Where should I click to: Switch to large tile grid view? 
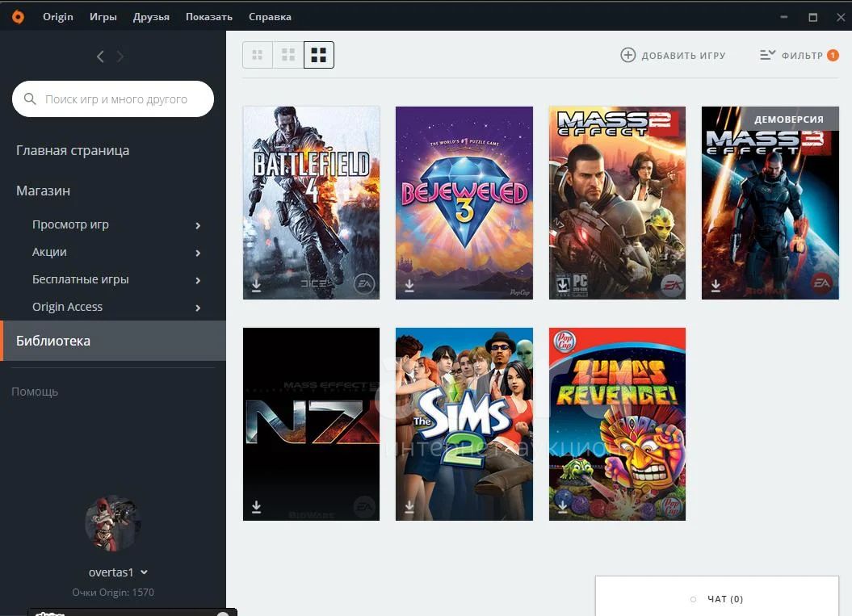point(319,55)
